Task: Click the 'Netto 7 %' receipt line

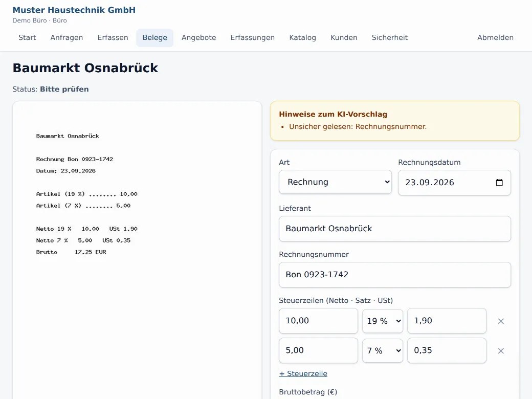Action: pyautogui.click(x=83, y=240)
